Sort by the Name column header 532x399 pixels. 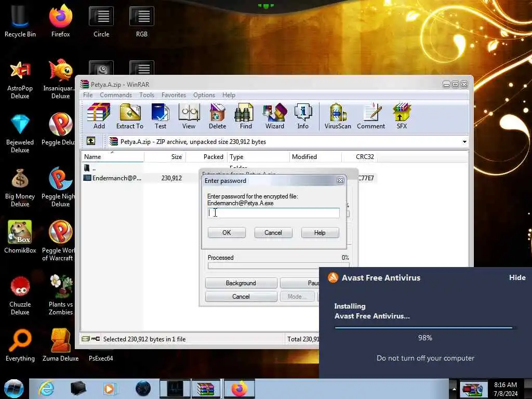click(113, 157)
